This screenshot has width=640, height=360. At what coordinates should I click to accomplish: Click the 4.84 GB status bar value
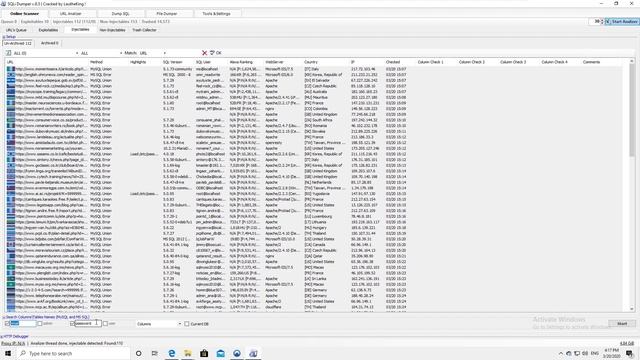(627, 344)
